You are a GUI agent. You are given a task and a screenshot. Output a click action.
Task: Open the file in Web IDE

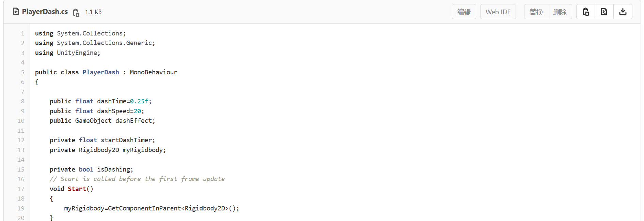point(498,12)
